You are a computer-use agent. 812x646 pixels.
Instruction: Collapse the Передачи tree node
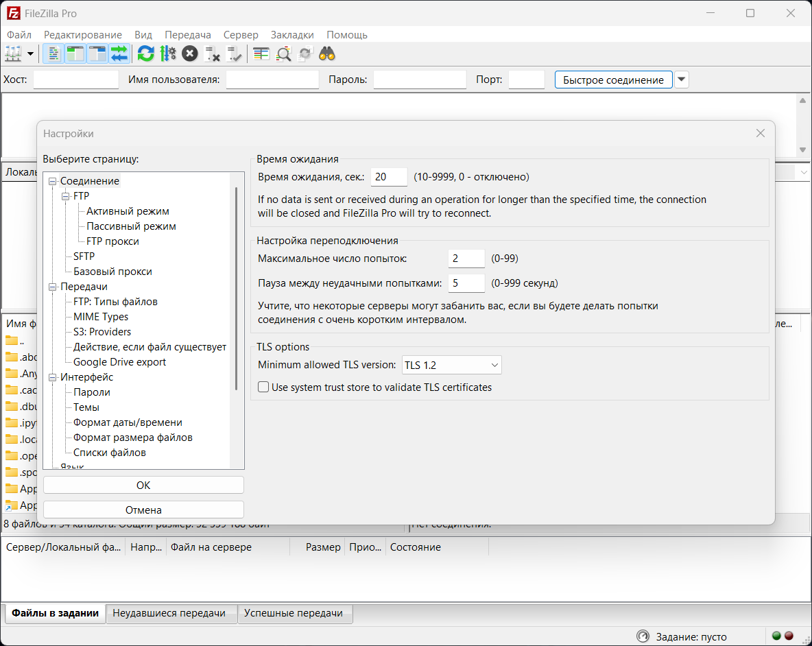pyautogui.click(x=52, y=287)
